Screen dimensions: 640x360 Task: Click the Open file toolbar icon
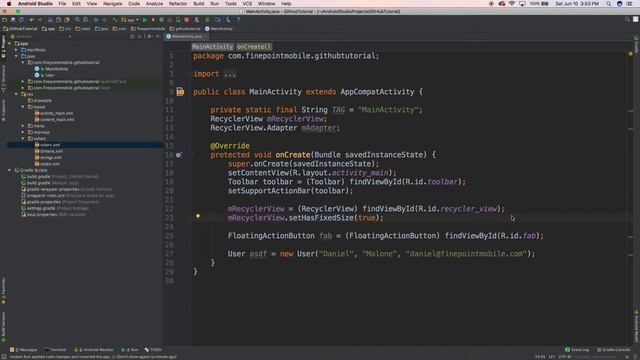(4, 20)
